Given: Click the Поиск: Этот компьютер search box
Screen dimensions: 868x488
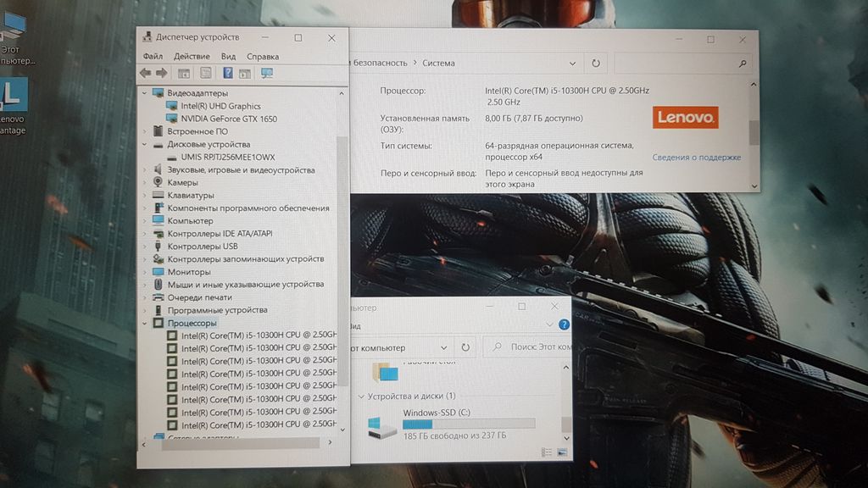Looking at the screenshot, I should [526, 347].
